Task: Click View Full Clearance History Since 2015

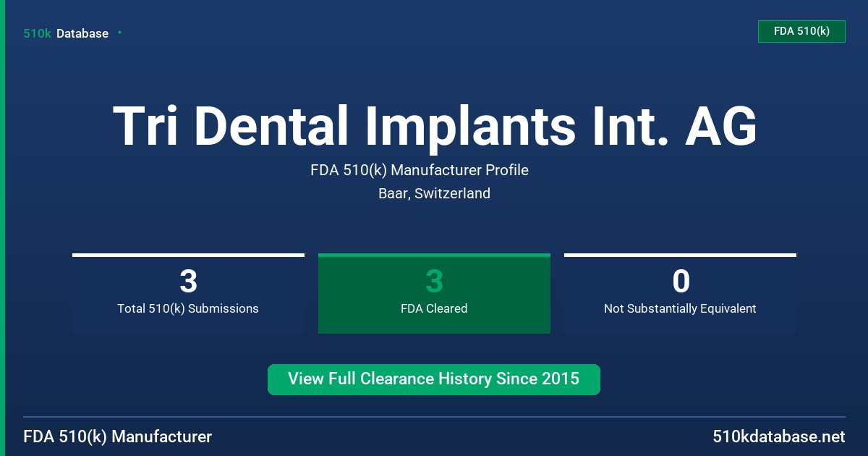Action: click(x=434, y=379)
